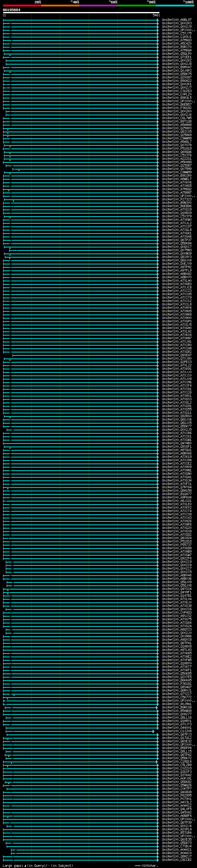Select hit label UniRef100_Q71EE1

coord(176,57)
